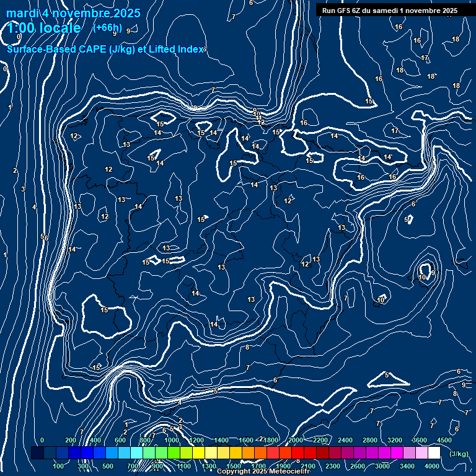Click the forecast date "mardi 4 novembre 2025"
The height and width of the screenshot is (476, 476).
coord(73,13)
